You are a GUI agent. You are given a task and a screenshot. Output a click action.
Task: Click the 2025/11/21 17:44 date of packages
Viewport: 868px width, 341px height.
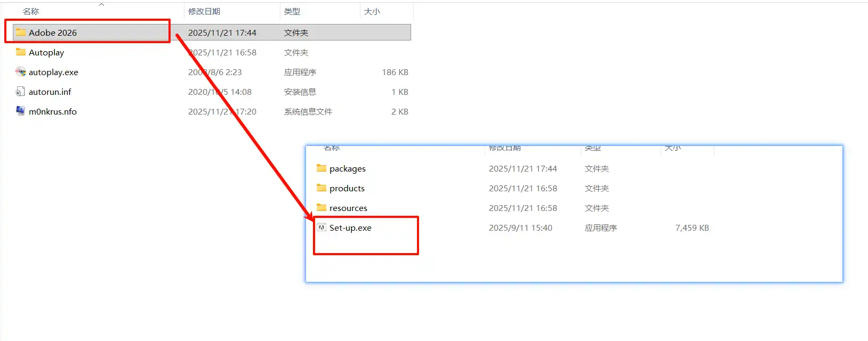[523, 168]
